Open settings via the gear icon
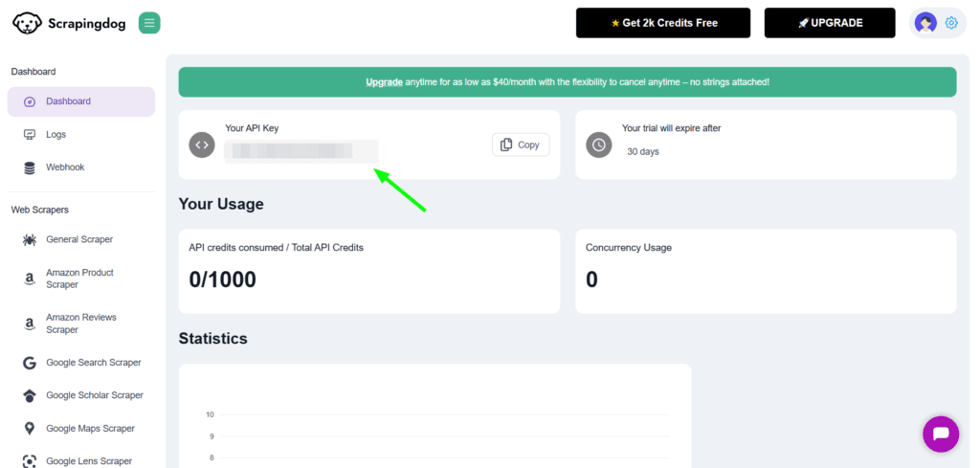 [x=951, y=23]
